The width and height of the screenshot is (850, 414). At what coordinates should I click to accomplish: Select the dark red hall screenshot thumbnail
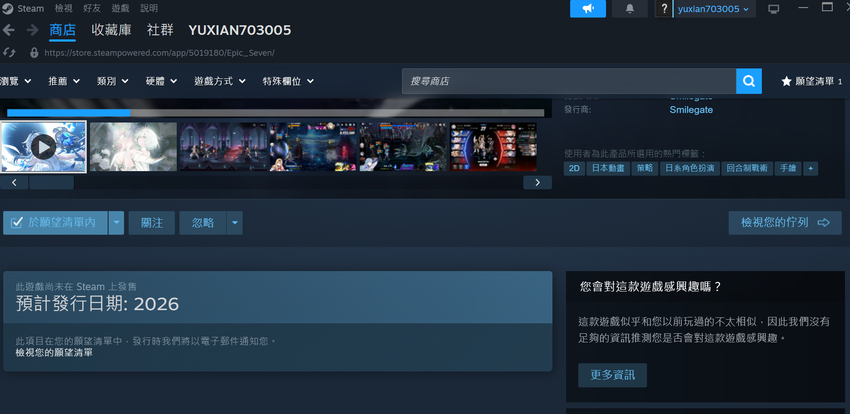pyautogui.click(x=223, y=146)
